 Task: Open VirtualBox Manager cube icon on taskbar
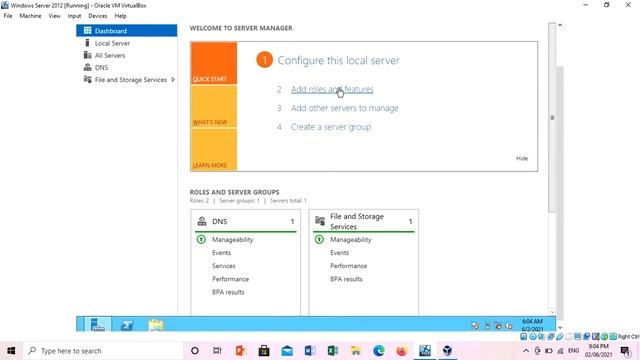[447, 351]
